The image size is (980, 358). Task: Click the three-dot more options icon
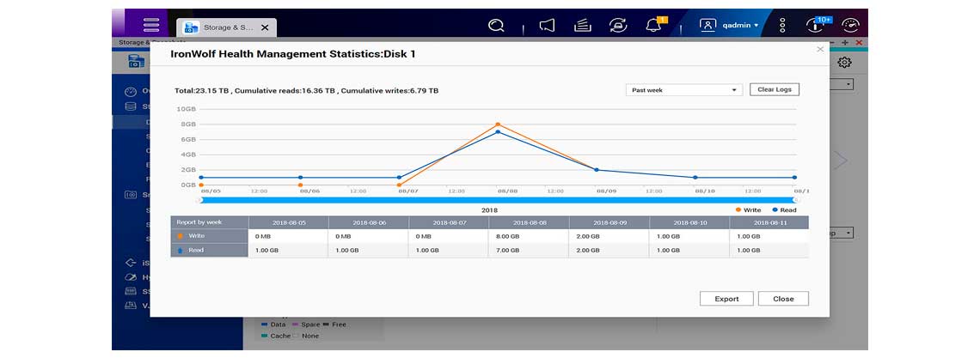781,26
